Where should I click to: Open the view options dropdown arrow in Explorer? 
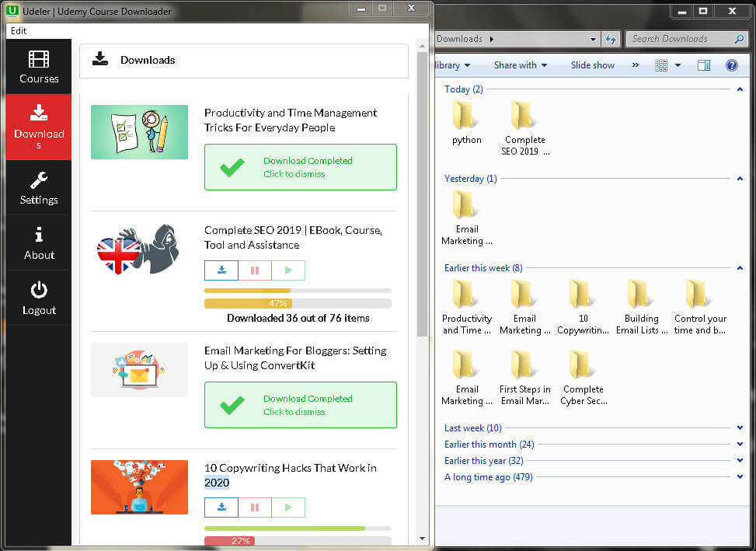678,65
